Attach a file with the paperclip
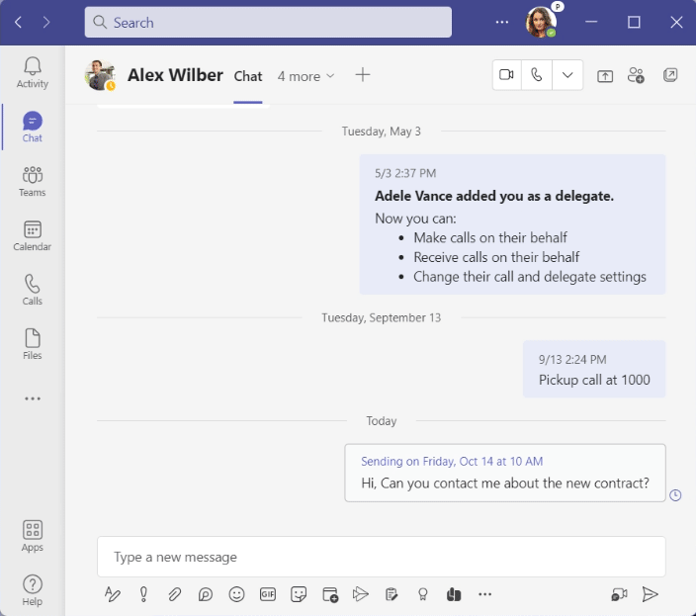 click(174, 594)
